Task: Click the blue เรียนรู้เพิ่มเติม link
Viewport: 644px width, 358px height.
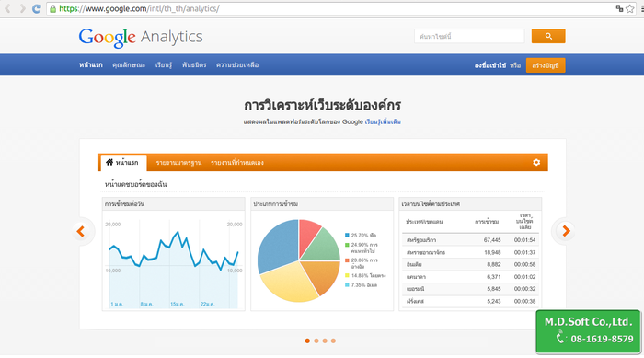Action: pos(383,121)
